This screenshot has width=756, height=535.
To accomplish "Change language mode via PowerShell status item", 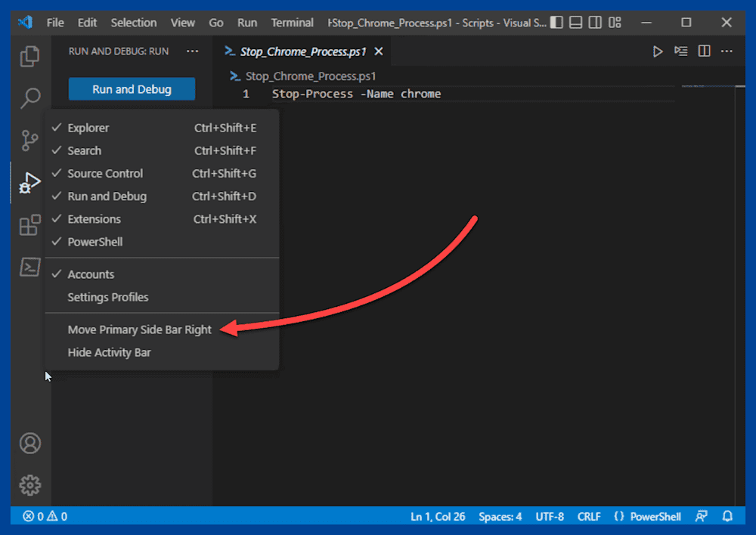I will [x=655, y=517].
